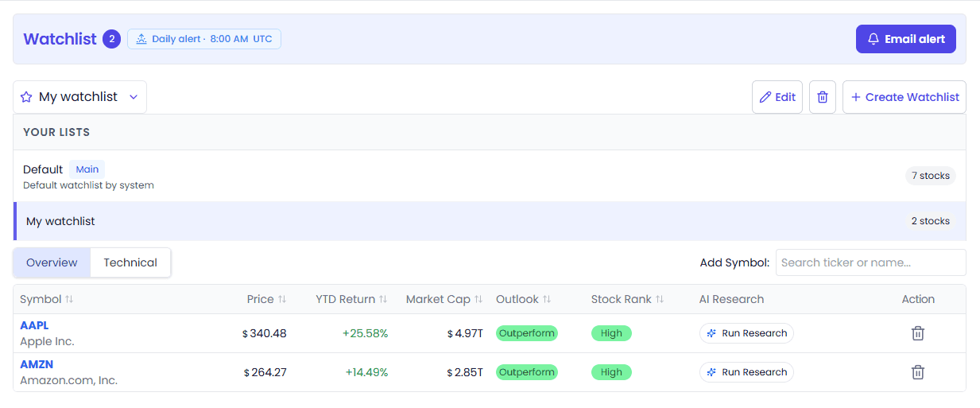Click AMZN's Outperform outlook badge
The width and height of the screenshot is (980, 408).
click(x=527, y=372)
